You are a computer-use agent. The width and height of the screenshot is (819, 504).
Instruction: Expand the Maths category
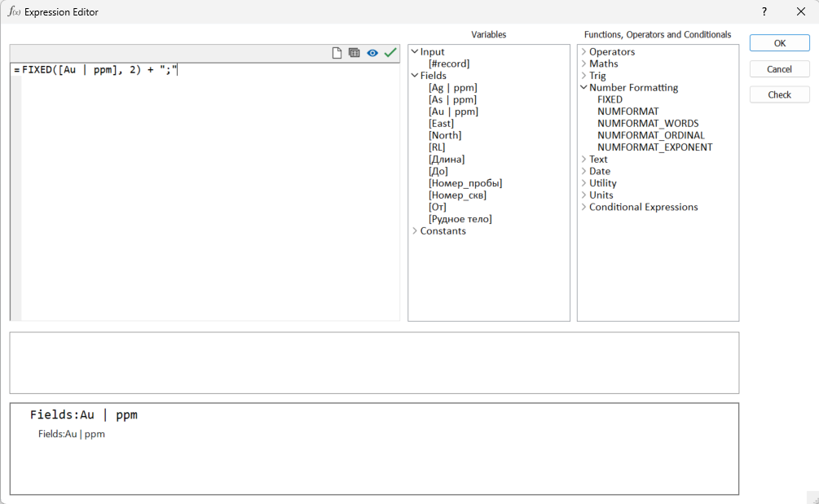click(583, 64)
